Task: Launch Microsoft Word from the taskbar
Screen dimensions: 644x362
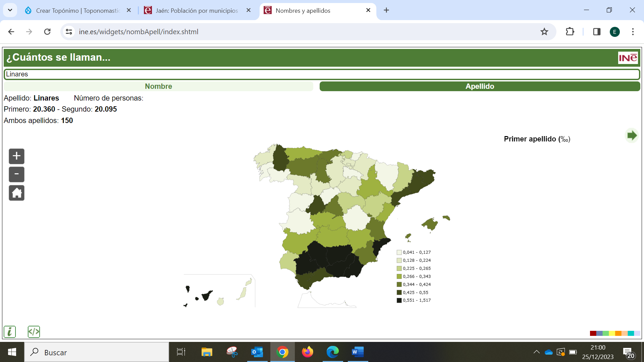Action: point(358,352)
